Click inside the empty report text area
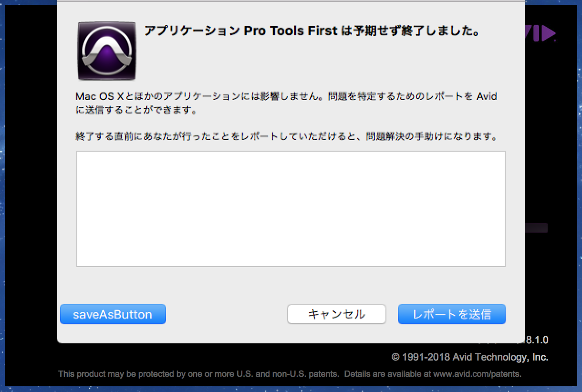The image size is (582, 392). [x=291, y=209]
